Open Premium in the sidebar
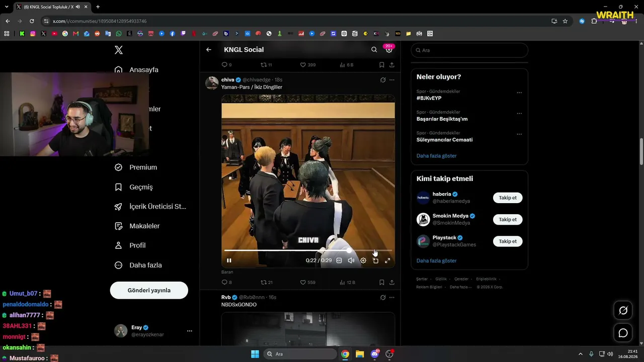 pos(136,167)
